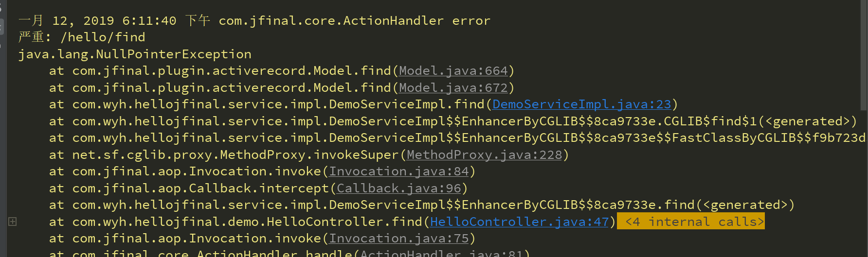
Task: Unfold the '<4 internal calls>' label
Action: click(691, 222)
